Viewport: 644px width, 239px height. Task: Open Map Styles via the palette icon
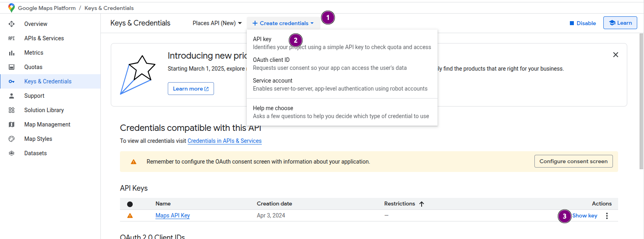(12, 139)
